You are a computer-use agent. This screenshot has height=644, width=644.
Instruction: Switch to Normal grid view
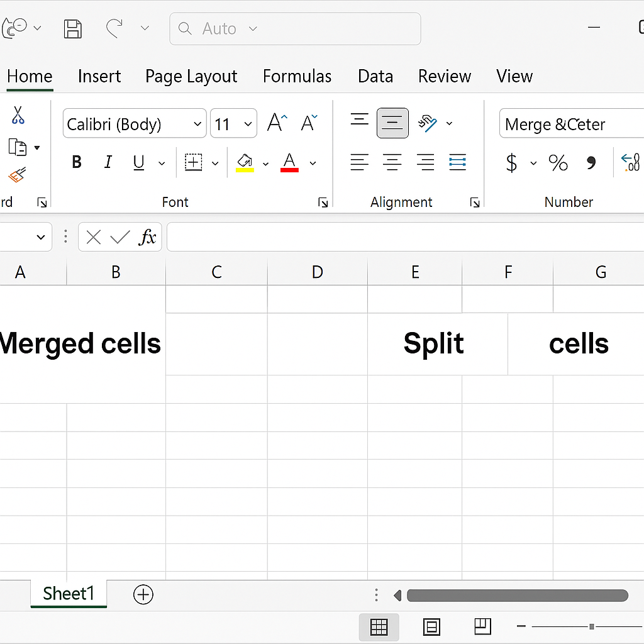pyautogui.click(x=379, y=627)
